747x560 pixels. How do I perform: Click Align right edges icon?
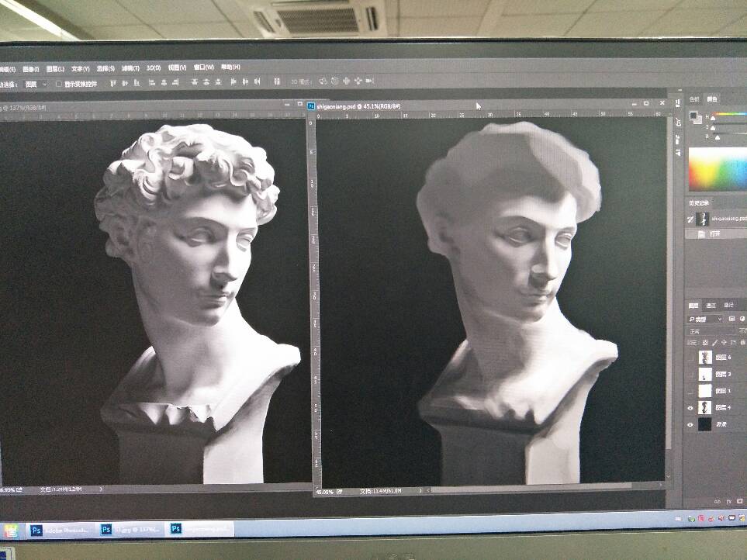point(175,82)
